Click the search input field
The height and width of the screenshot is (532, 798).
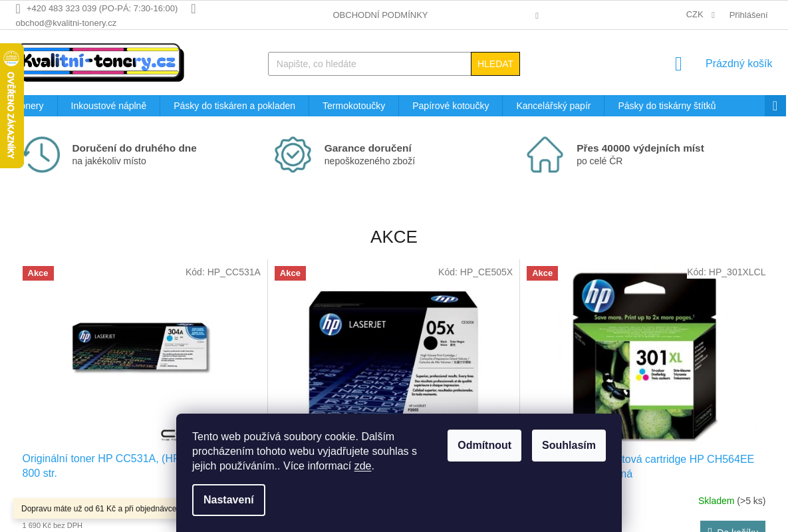coord(369,64)
